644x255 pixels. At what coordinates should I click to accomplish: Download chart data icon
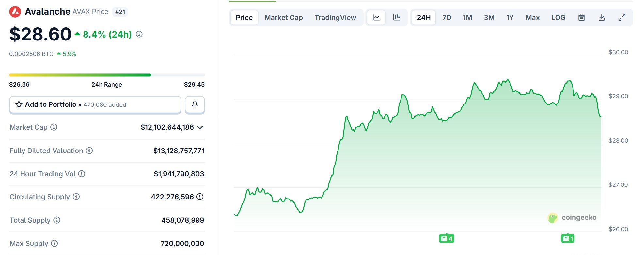click(602, 18)
